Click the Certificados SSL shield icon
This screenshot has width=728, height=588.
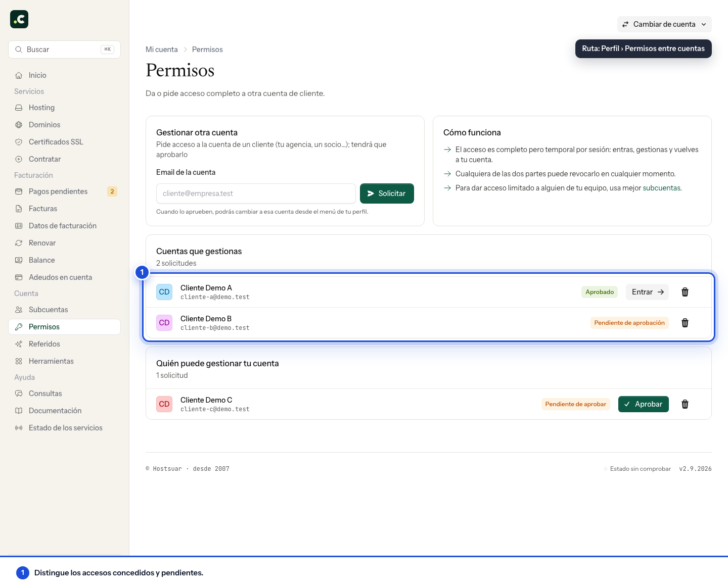tap(19, 142)
